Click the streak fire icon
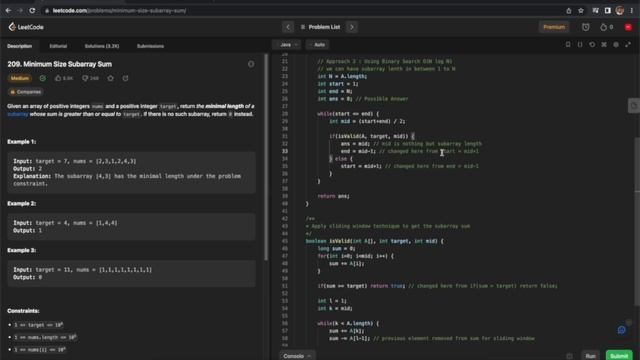Image resolution: width=640 pixels, height=360 pixels. pyautogui.click(x=604, y=27)
